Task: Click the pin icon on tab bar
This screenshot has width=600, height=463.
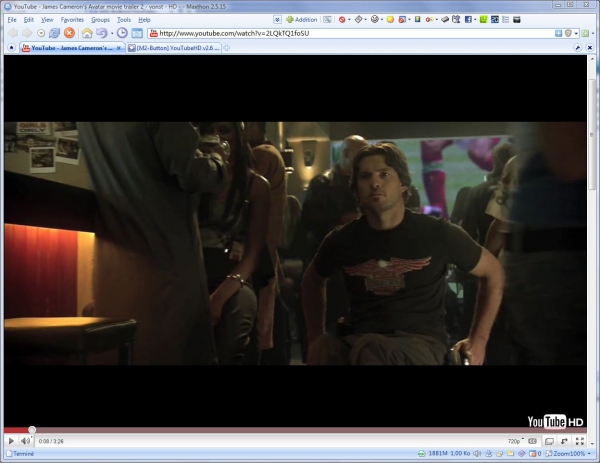Action: tap(578, 48)
